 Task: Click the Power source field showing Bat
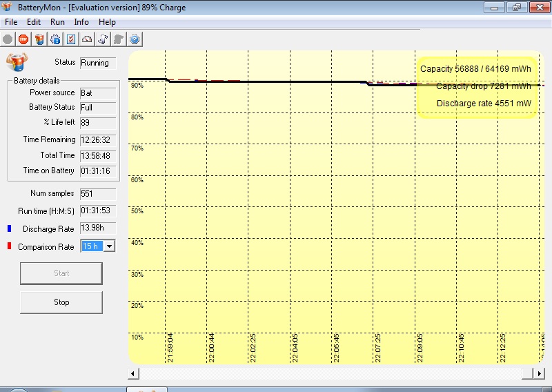pos(98,93)
